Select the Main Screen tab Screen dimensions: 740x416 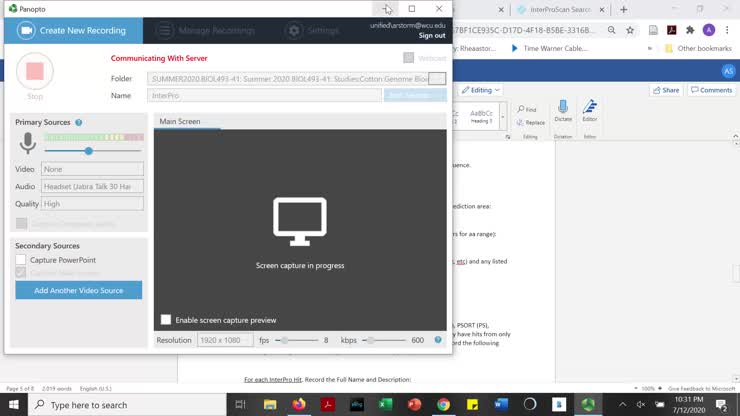click(180, 121)
